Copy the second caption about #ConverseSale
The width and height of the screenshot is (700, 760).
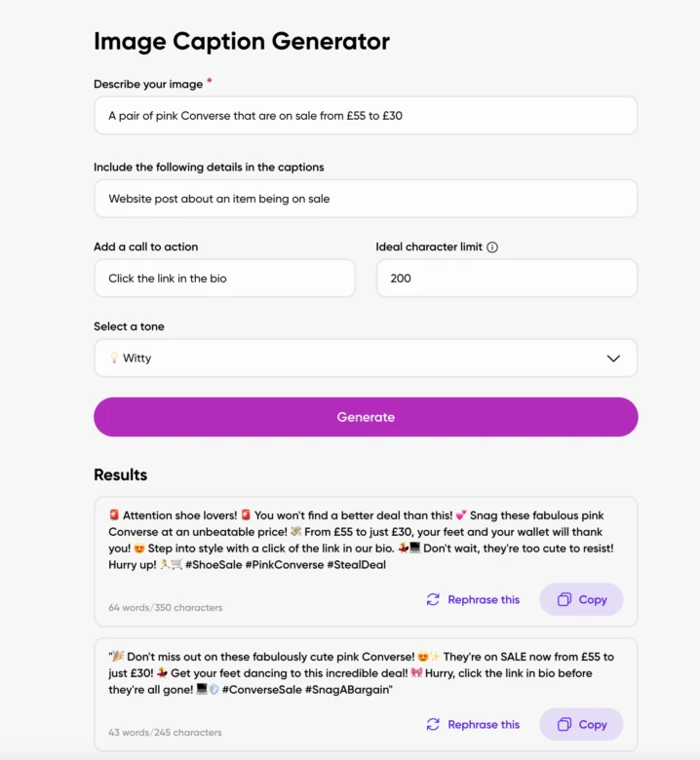(x=581, y=725)
